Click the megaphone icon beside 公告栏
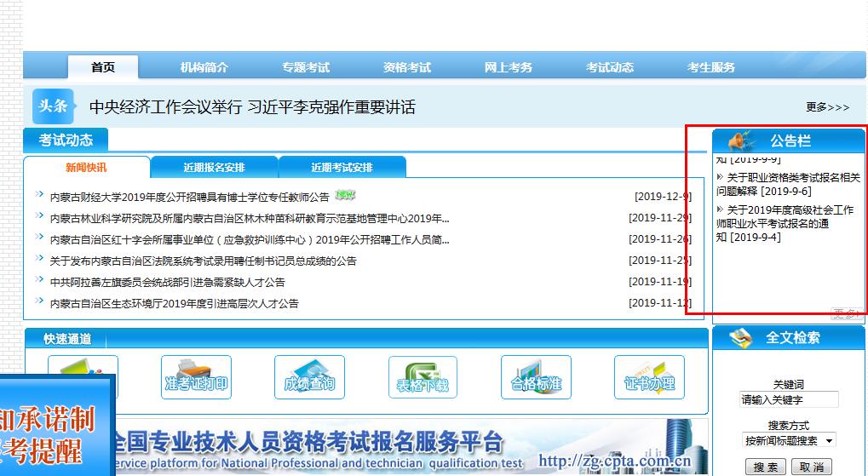The image size is (868, 476). [741, 141]
